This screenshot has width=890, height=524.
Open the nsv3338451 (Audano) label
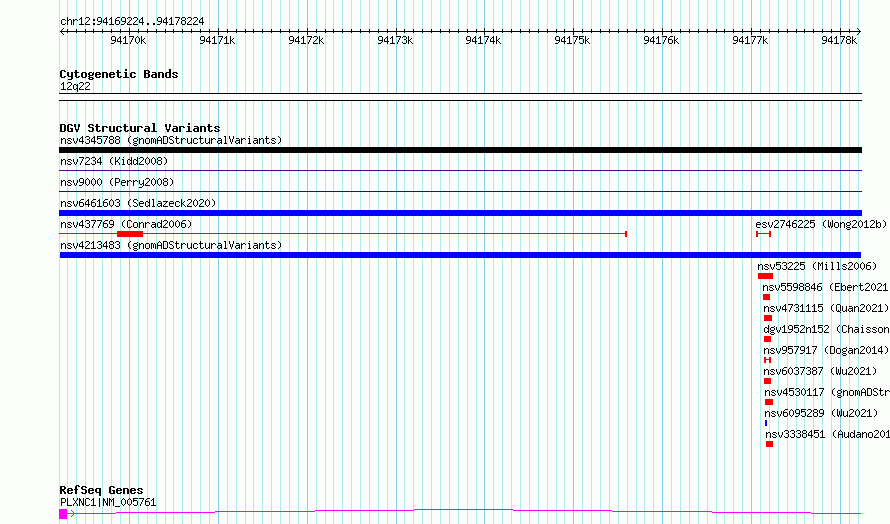pyautogui.click(x=828, y=434)
